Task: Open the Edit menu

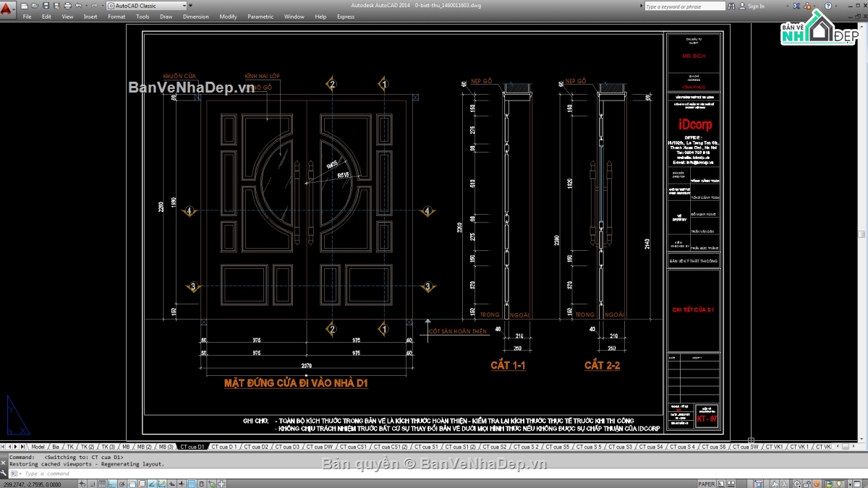Action: pyautogui.click(x=46, y=17)
